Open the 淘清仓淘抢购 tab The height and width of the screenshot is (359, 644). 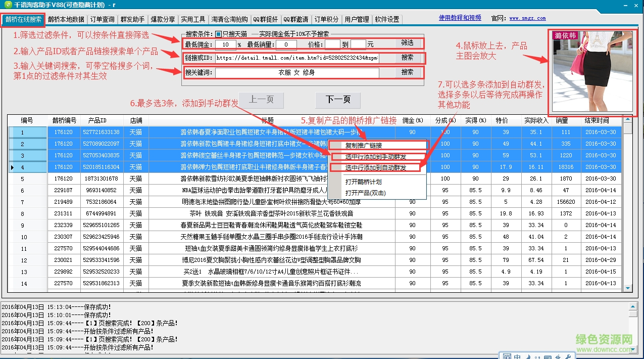pyautogui.click(x=229, y=20)
